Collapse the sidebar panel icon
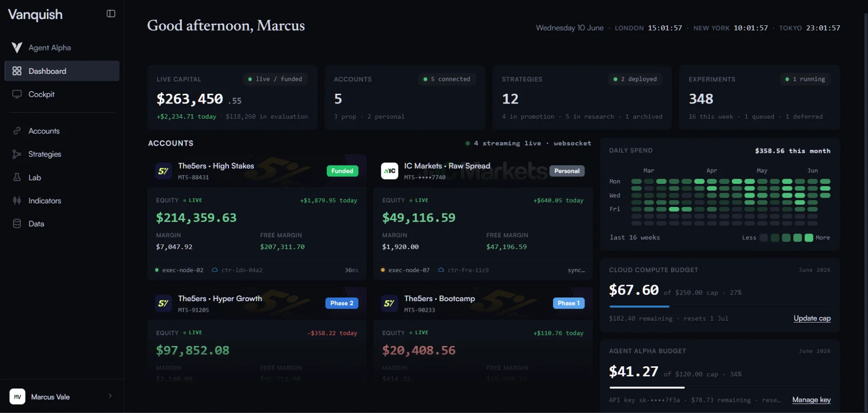Viewport: 868px width, 413px height. pyautogui.click(x=111, y=14)
